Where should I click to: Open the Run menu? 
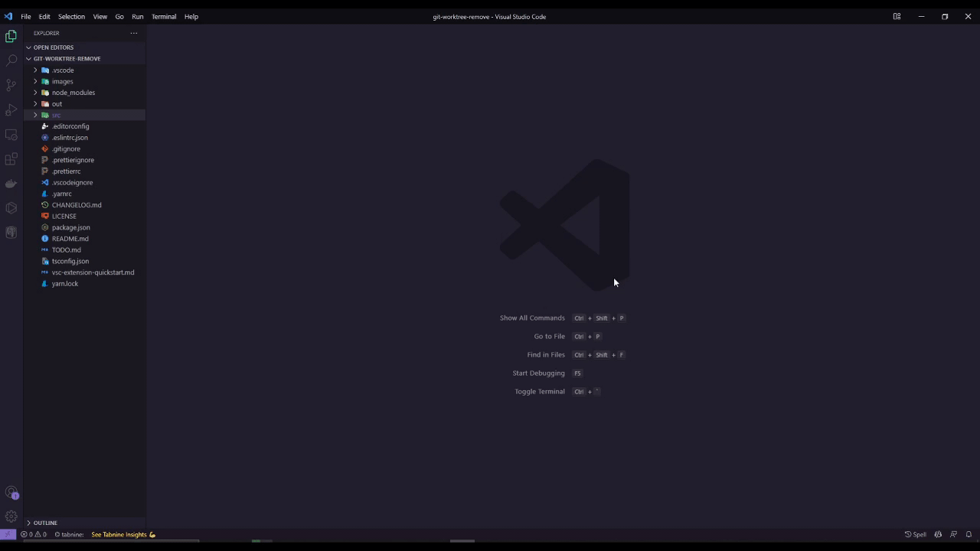pyautogui.click(x=138, y=16)
